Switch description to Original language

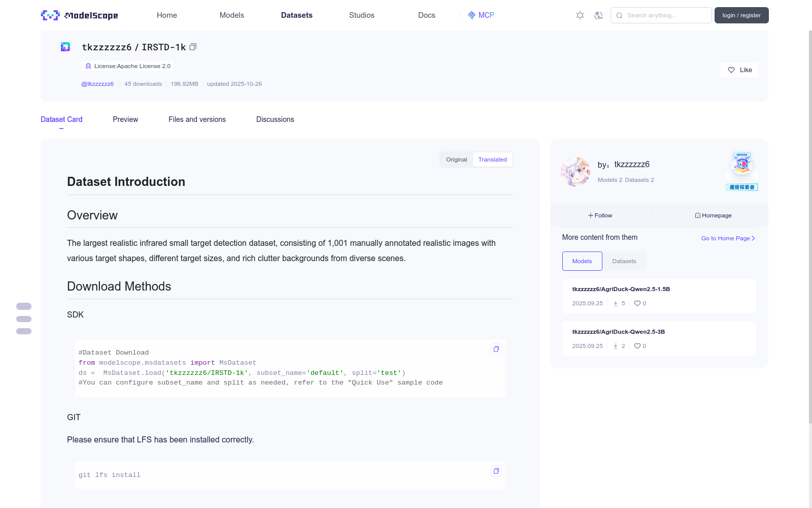pos(457,160)
